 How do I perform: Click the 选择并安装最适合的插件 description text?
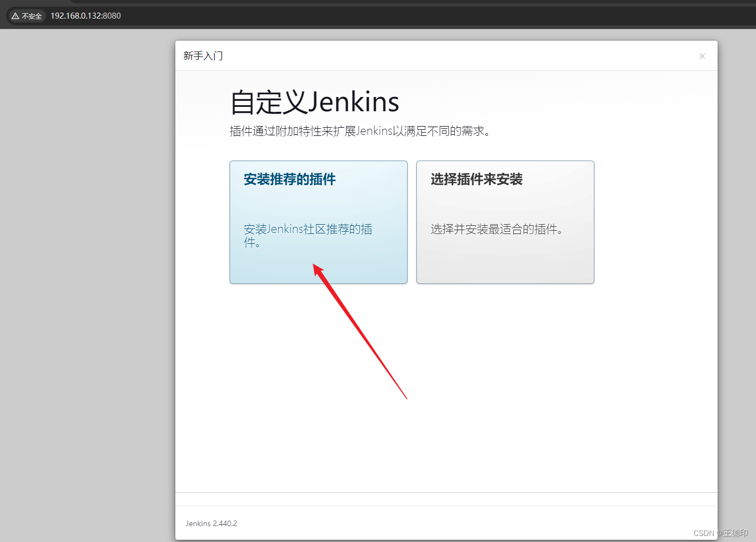(x=497, y=229)
